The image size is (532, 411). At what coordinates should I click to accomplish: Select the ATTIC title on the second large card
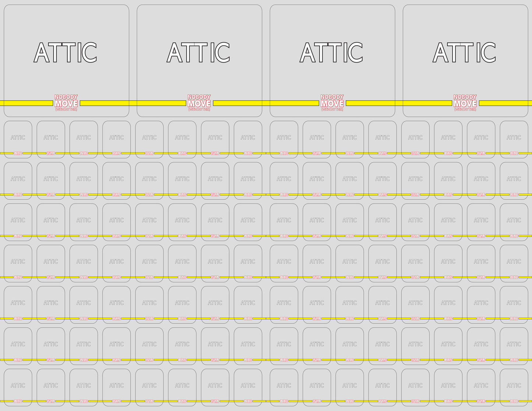[198, 52]
